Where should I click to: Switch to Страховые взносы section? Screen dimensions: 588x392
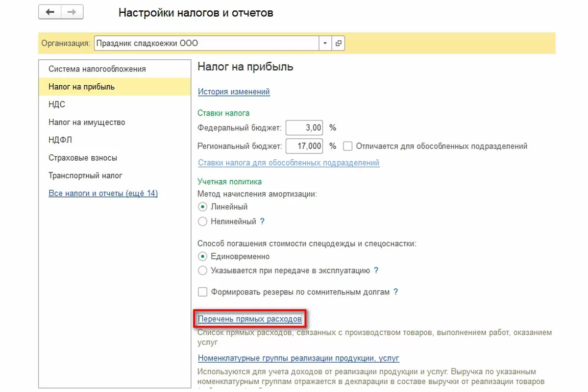coord(83,158)
